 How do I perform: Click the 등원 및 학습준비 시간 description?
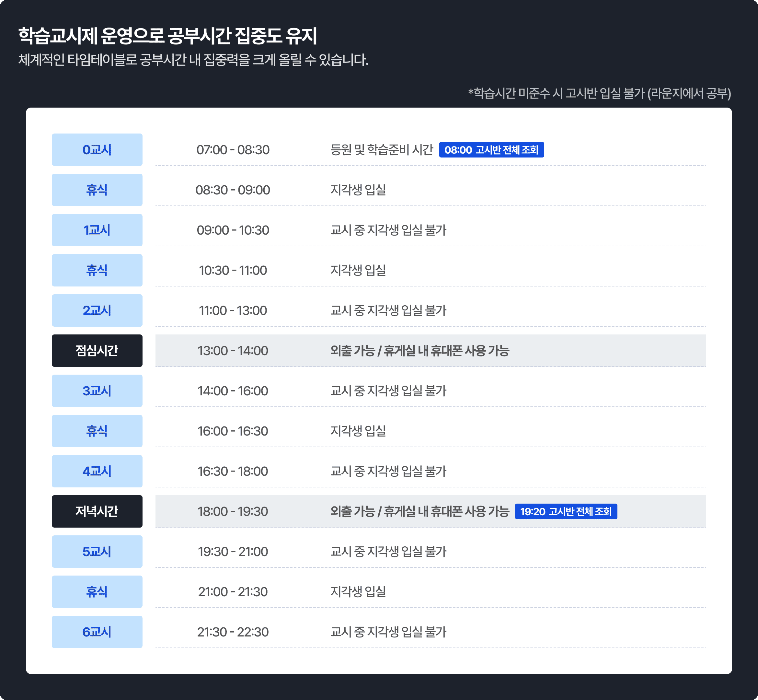click(381, 150)
